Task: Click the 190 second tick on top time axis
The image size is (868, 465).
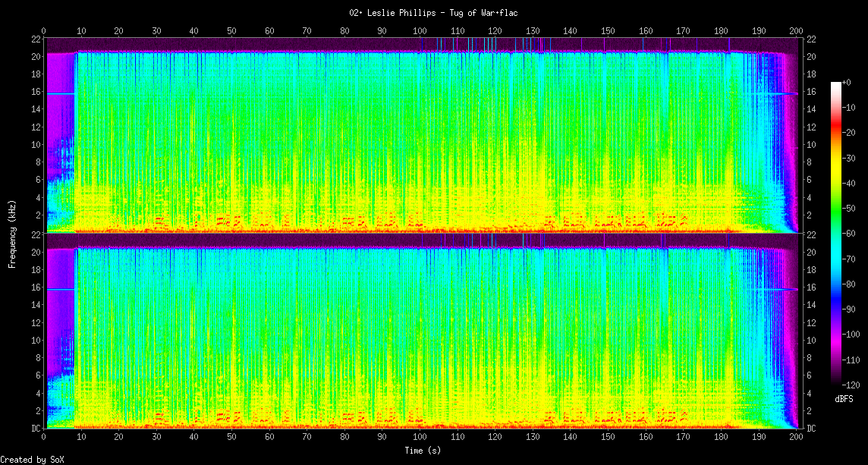Action: point(759,30)
